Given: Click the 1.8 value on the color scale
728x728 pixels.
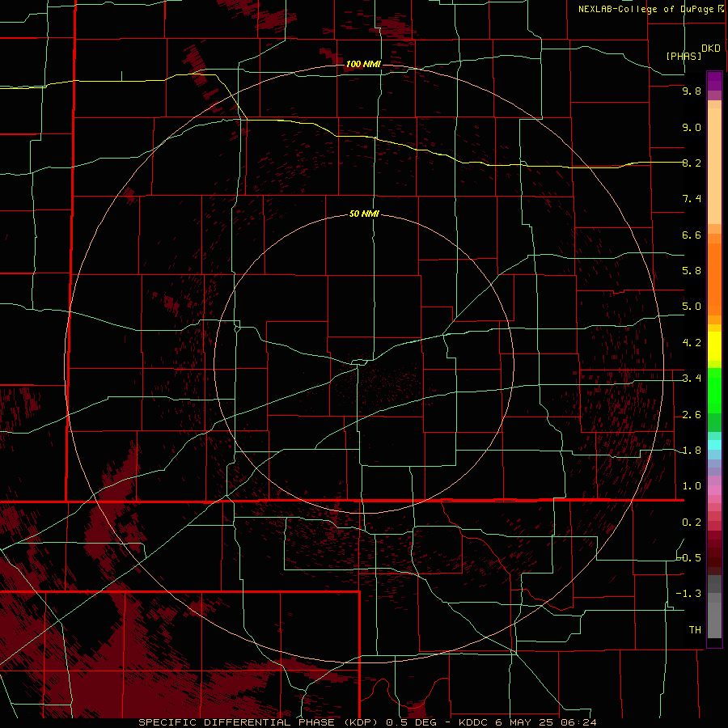Looking at the screenshot, I should click(692, 451).
